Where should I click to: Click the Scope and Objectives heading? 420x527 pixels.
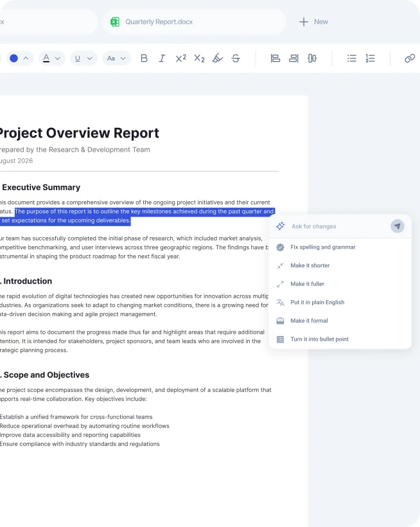pos(46,375)
